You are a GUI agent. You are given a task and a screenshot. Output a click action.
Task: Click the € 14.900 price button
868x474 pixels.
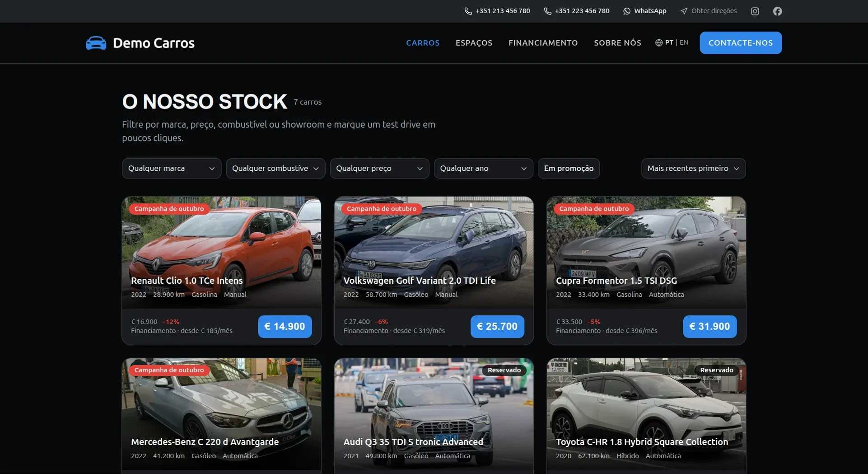285,327
